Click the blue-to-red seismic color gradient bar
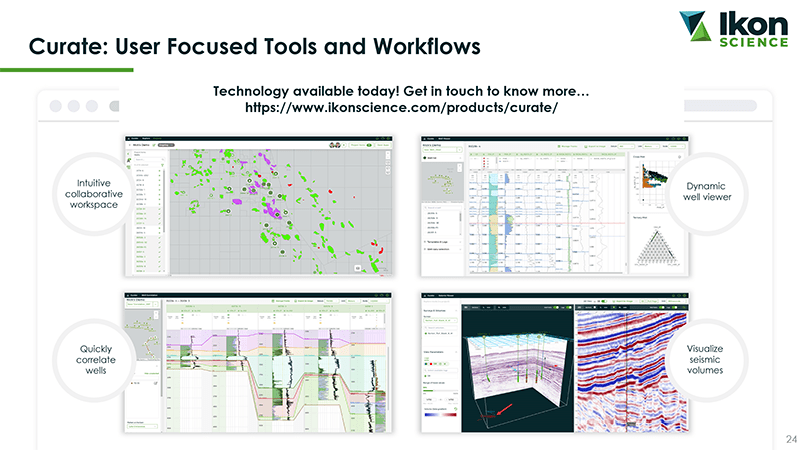The height and width of the screenshot is (450, 800). coord(440,415)
